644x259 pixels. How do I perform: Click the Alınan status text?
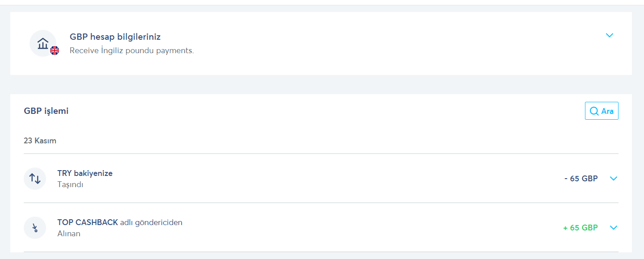pyautogui.click(x=69, y=234)
